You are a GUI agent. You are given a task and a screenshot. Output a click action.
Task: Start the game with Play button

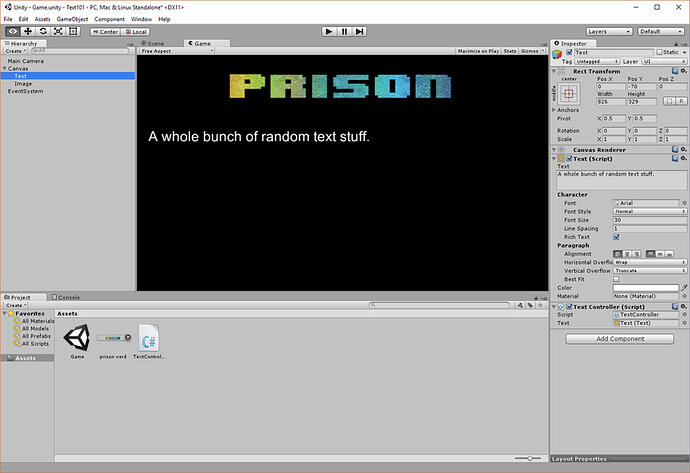(x=328, y=31)
